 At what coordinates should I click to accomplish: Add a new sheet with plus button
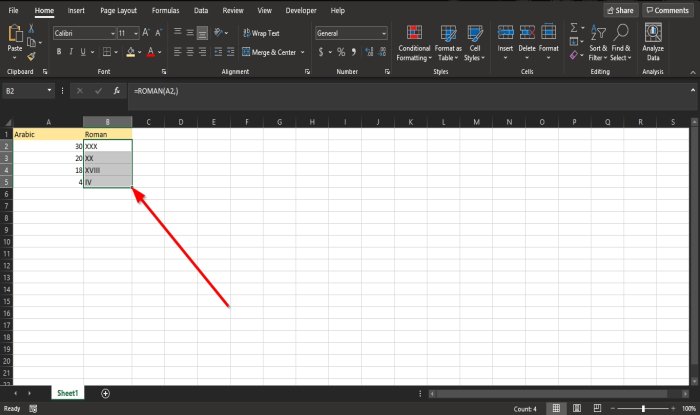[x=105, y=393]
